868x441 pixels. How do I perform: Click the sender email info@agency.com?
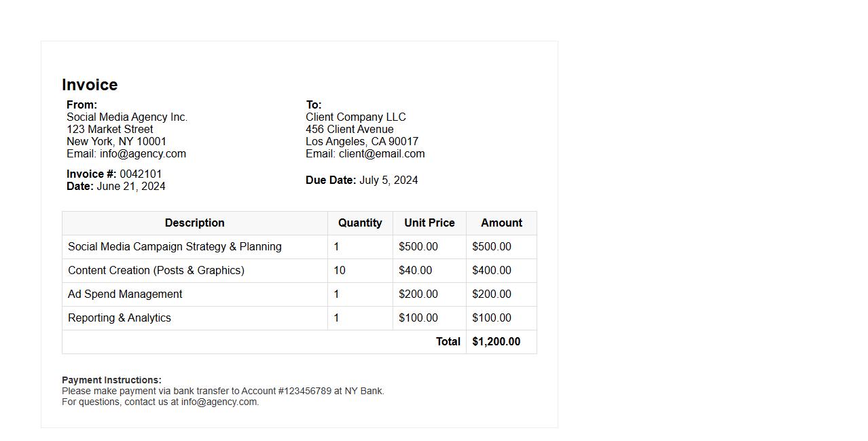143,154
